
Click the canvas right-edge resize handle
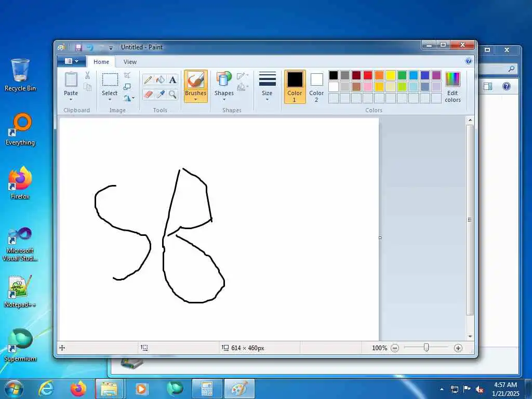[380, 237]
